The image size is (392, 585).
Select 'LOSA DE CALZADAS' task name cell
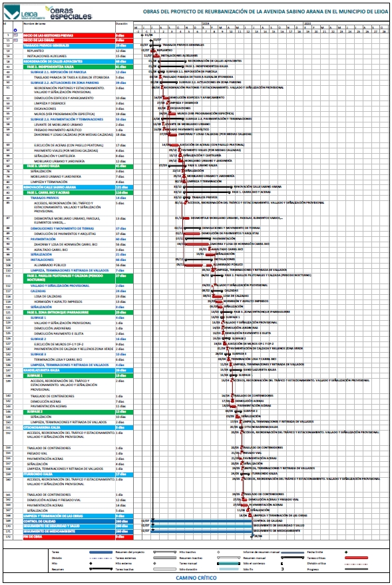click(69, 296)
